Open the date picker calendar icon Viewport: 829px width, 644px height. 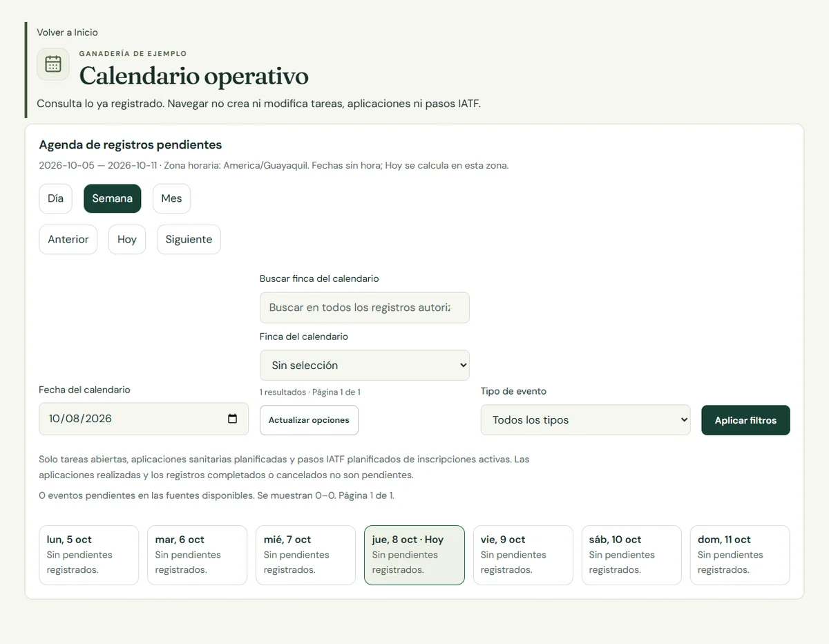(x=232, y=419)
